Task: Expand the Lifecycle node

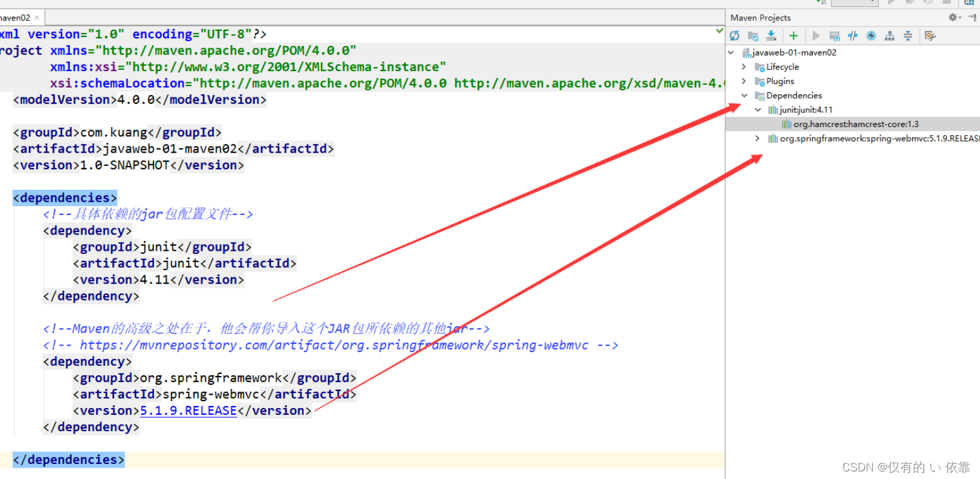Action: 744,67
